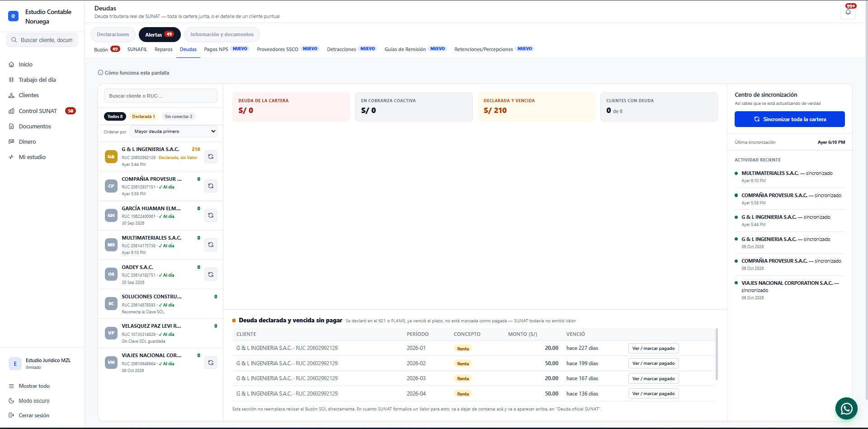Switch to the Declaraciones tab

(x=113, y=35)
